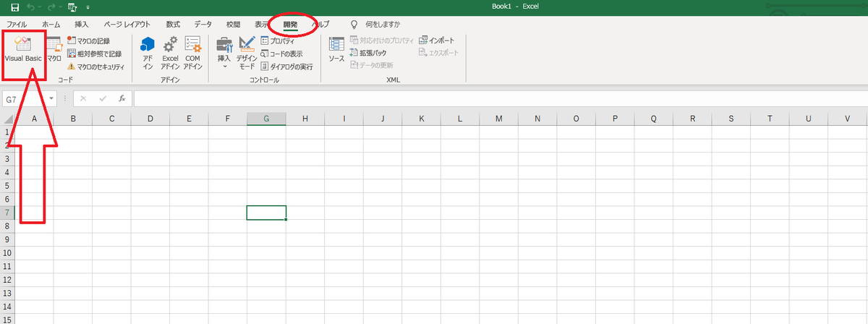Expand the Quick Access Toolbar customize arrow
Image resolution: width=868 pixels, height=324 pixels.
pos(88,8)
